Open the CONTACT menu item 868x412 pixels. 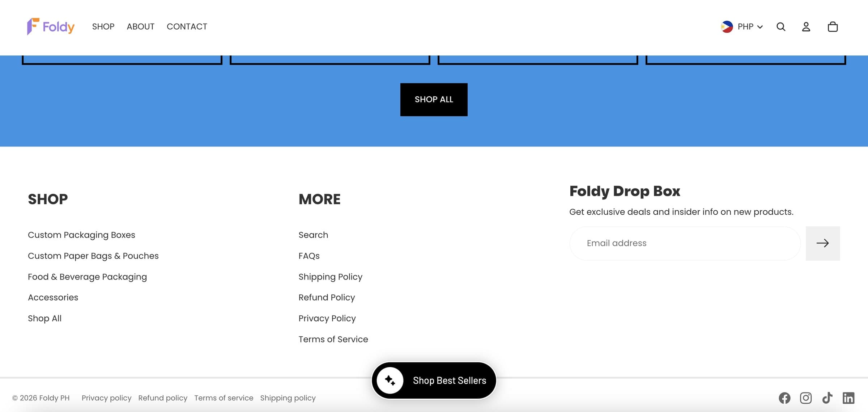pos(187,26)
